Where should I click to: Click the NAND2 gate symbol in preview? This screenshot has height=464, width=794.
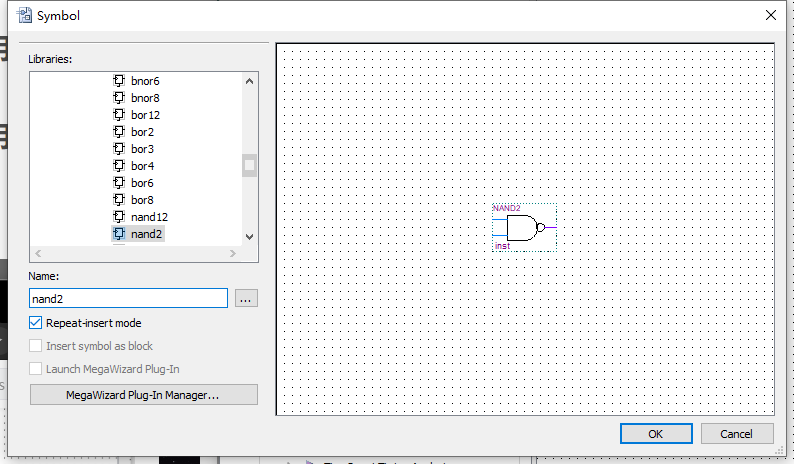pyautogui.click(x=526, y=228)
